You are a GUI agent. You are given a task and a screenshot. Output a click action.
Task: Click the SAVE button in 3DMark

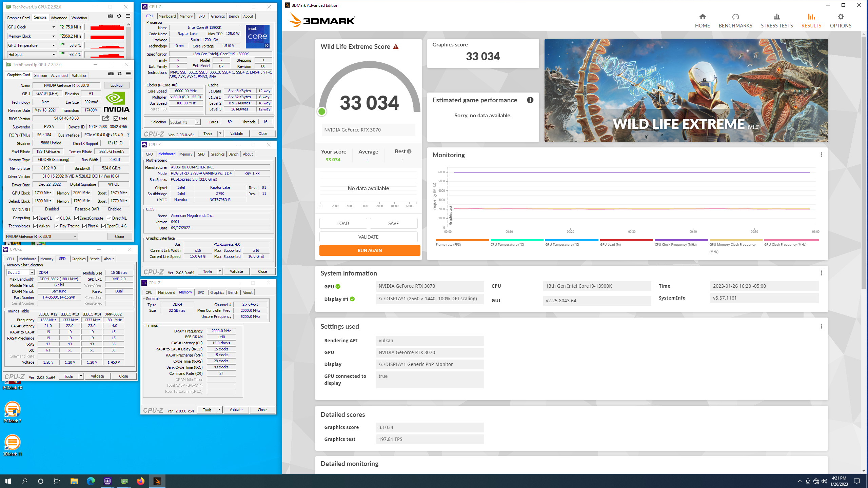point(393,223)
